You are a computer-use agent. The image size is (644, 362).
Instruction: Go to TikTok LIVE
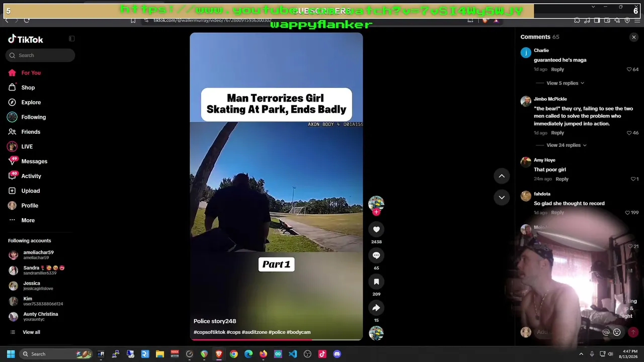27,146
